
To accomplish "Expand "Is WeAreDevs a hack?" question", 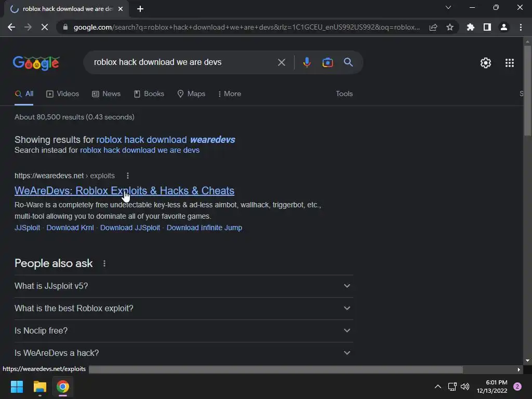I will coord(183,353).
